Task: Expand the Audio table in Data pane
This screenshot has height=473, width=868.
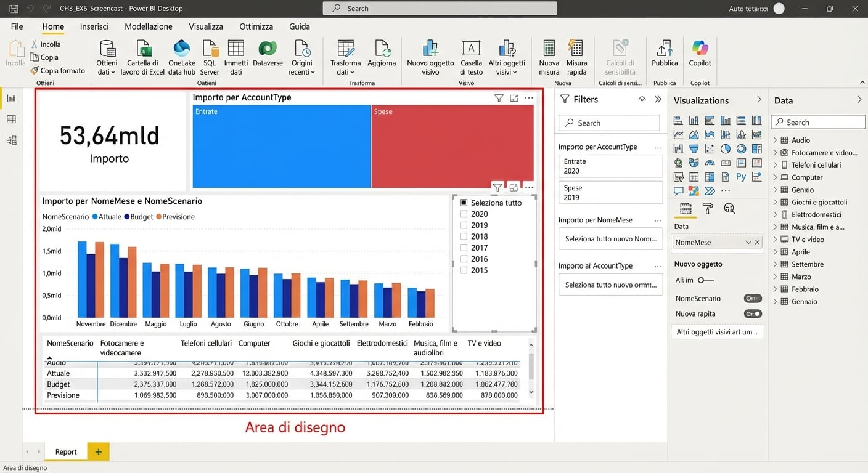Action: [x=776, y=140]
